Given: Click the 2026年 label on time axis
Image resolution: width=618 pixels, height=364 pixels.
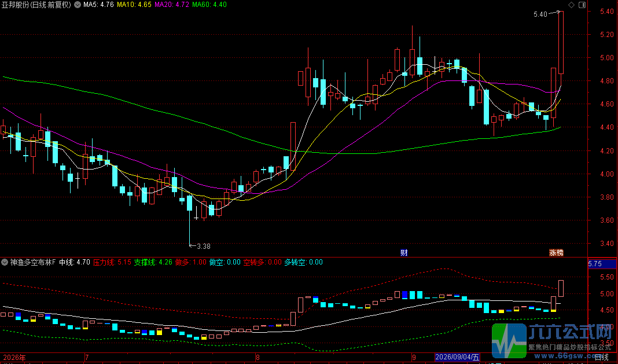Looking at the screenshot, I should click(x=14, y=358).
